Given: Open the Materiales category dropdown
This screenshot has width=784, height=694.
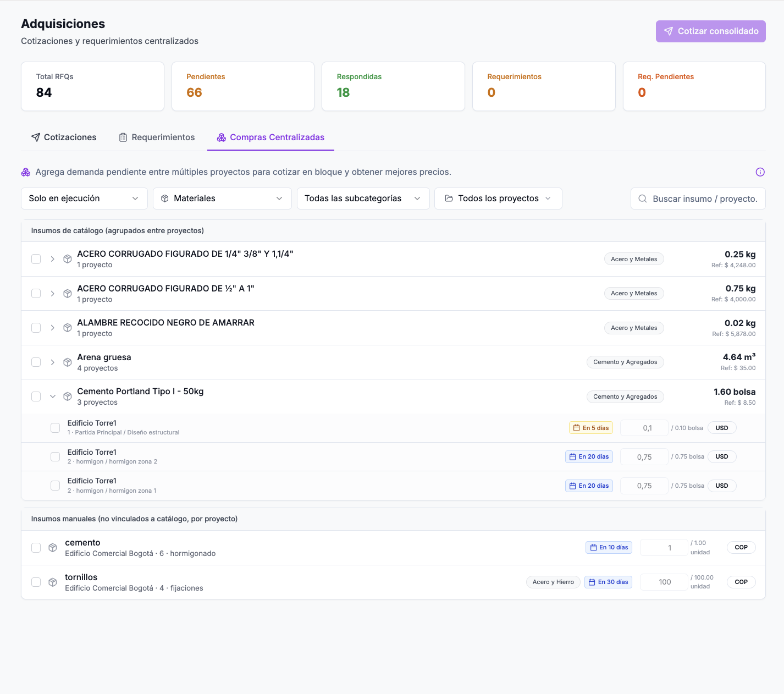Looking at the screenshot, I should tap(222, 199).
